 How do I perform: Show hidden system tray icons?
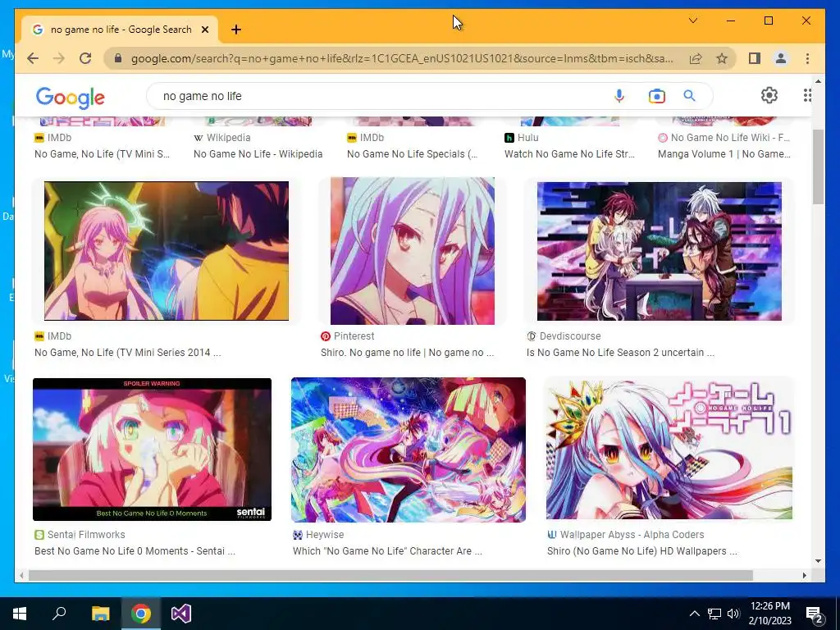click(x=694, y=614)
